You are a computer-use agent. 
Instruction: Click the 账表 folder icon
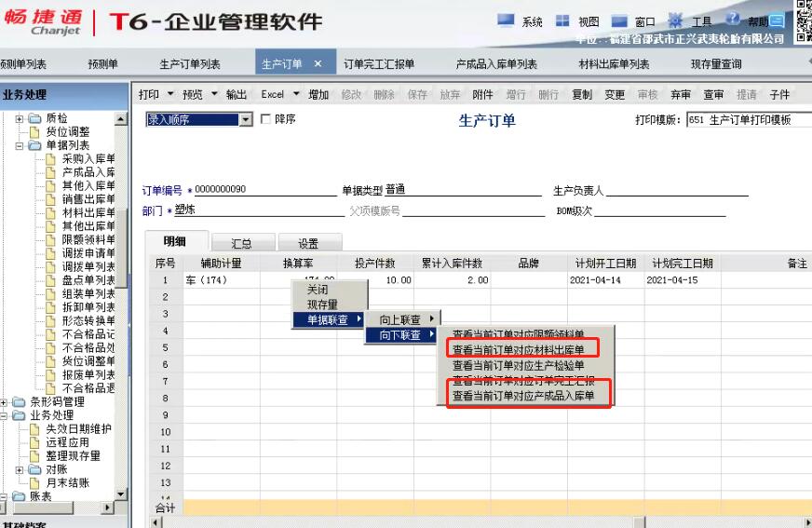point(19,496)
